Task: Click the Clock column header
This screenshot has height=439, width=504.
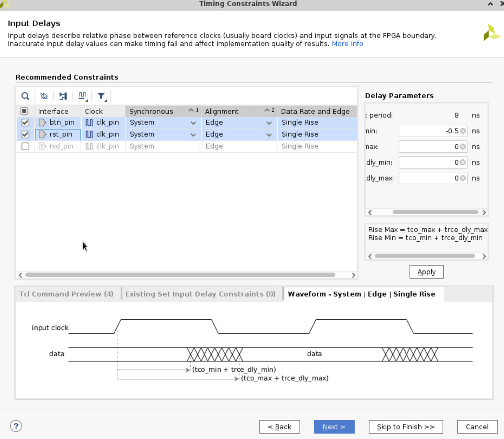Action: [103, 111]
